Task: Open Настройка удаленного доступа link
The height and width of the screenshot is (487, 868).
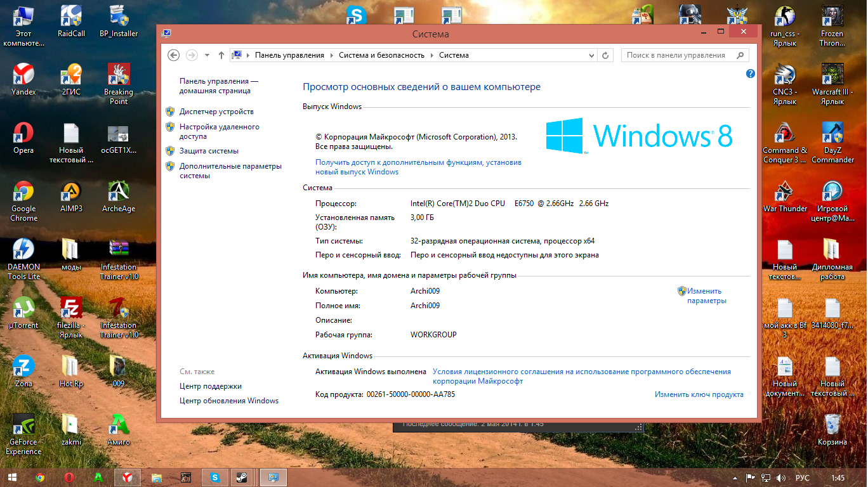Action: point(220,131)
